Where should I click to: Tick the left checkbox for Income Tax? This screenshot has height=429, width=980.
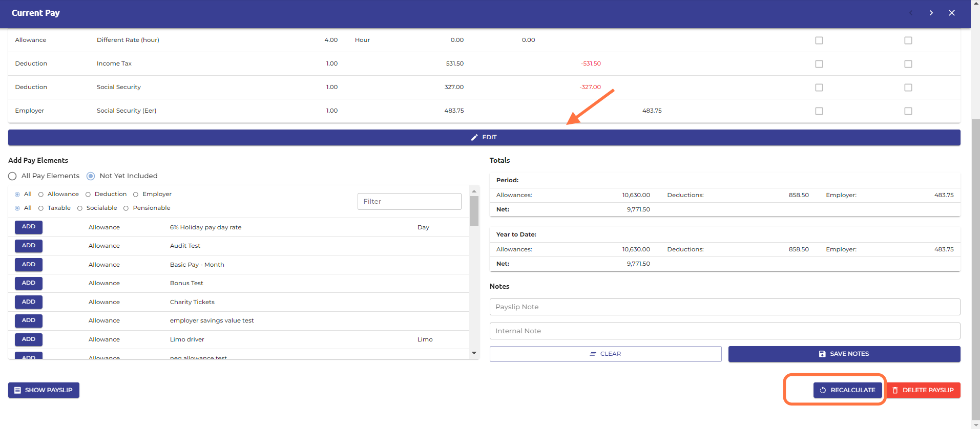click(819, 64)
